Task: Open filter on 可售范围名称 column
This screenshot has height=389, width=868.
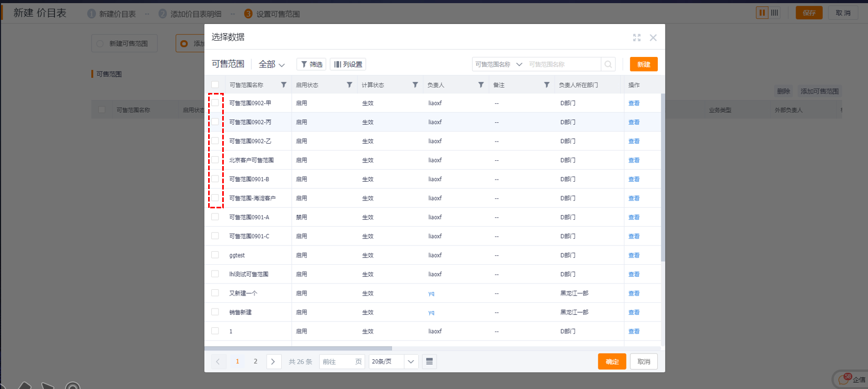Action: pos(284,85)
